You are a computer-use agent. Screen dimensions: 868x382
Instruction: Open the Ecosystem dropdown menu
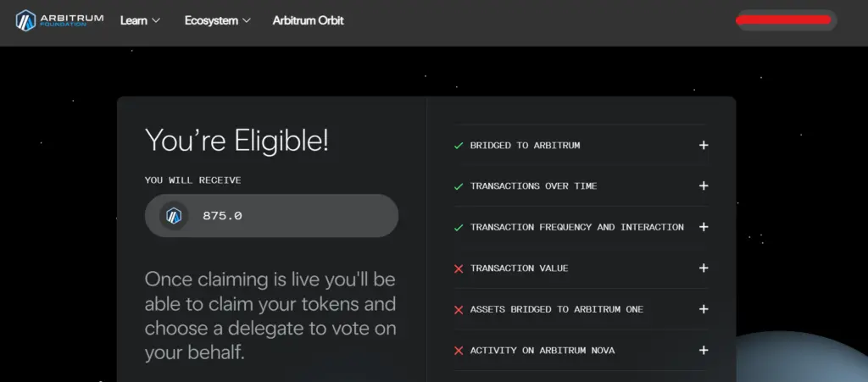[x=217, y=20]
